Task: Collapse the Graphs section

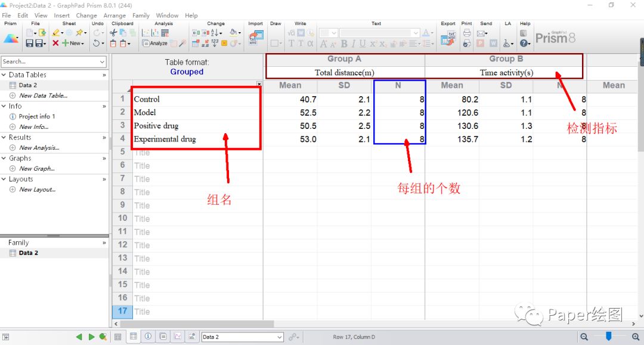Action: point(4,158)
